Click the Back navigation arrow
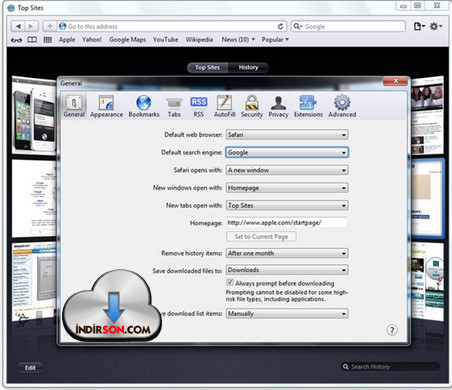The height and width of the screenshot is (390, 452). point(18,26)
